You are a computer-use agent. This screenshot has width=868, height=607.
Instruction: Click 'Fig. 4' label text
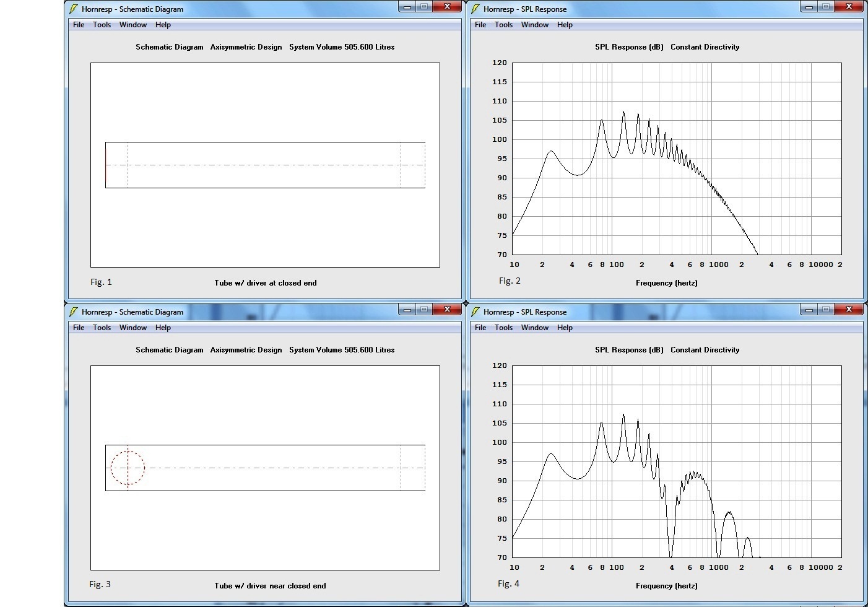pyautogui.click(x=508, y=583)
